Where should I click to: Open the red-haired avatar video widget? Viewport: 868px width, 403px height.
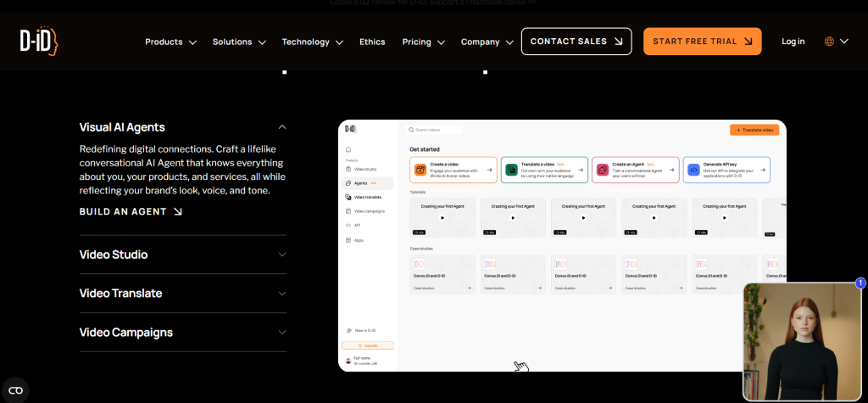click(x=801, y=341)
